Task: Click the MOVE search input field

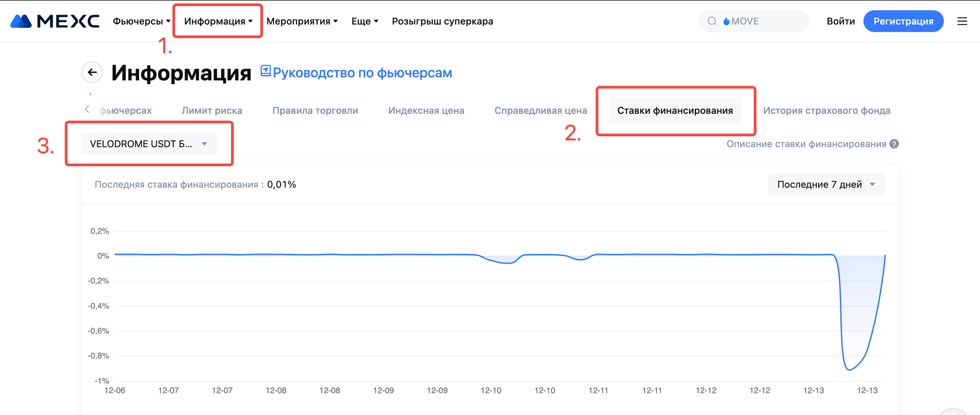Action: tap(765, 21)
